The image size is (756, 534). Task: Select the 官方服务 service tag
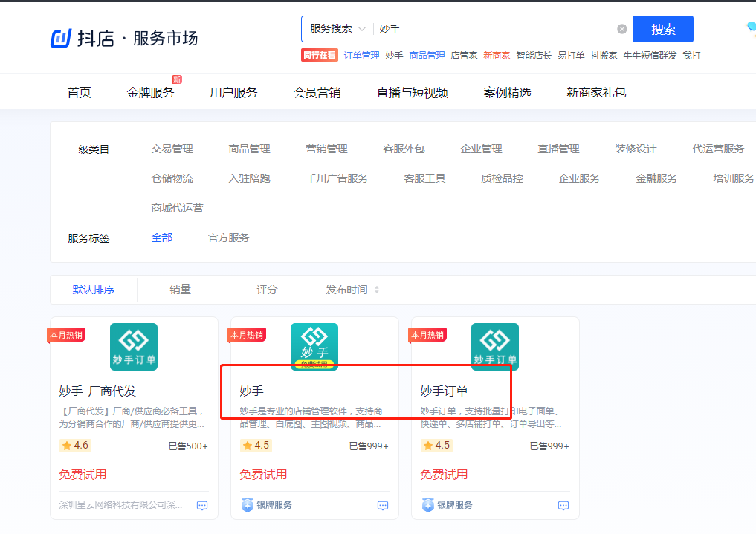228,238
